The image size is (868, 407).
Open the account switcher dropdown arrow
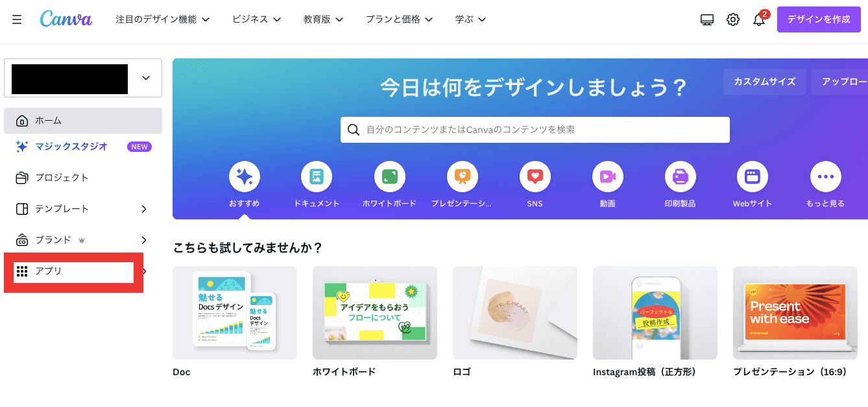click(146, 78)
